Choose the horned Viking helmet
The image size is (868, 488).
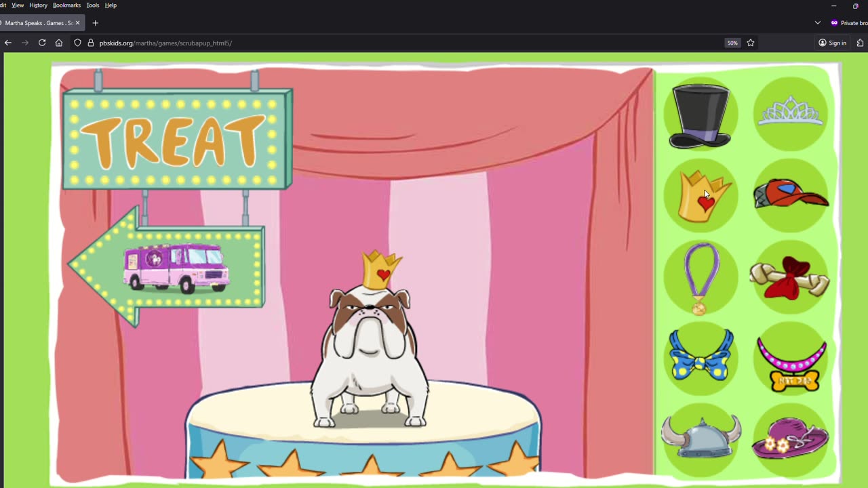click(701, 437)
